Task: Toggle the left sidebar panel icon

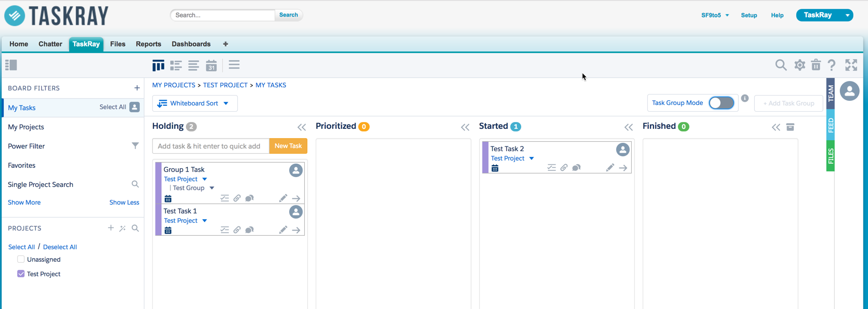Action: click(x=11, y=65)
